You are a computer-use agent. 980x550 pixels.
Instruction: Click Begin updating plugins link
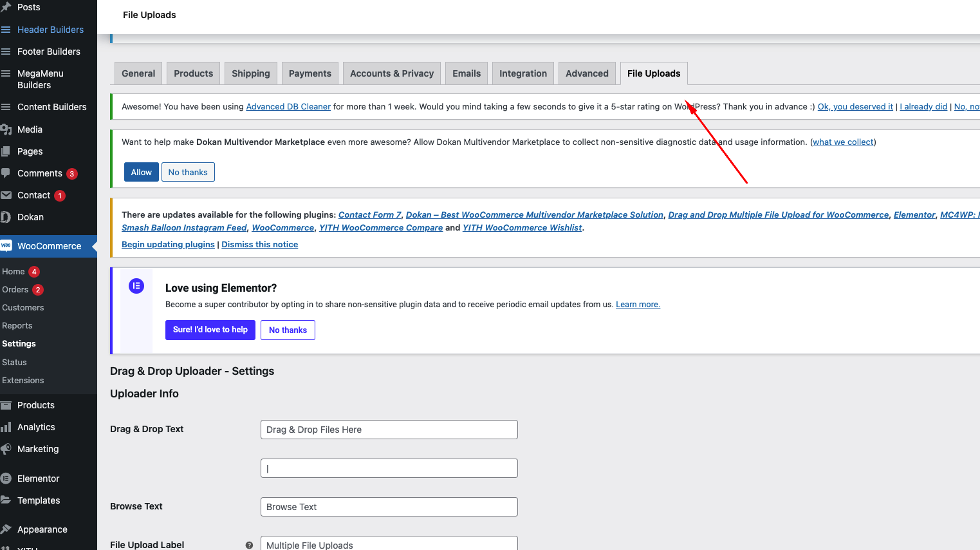tap(168, 245)
